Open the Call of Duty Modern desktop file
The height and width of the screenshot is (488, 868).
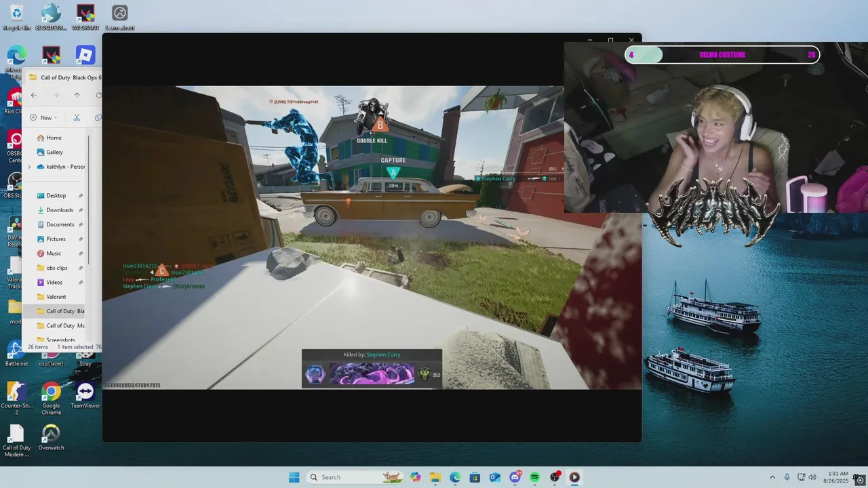point(16,441)
